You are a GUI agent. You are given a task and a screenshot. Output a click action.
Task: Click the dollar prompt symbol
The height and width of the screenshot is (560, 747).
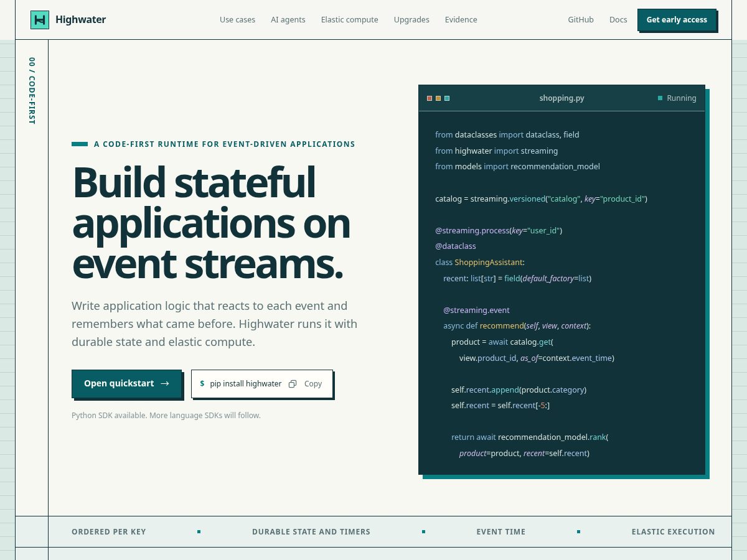tap(202, 384)
